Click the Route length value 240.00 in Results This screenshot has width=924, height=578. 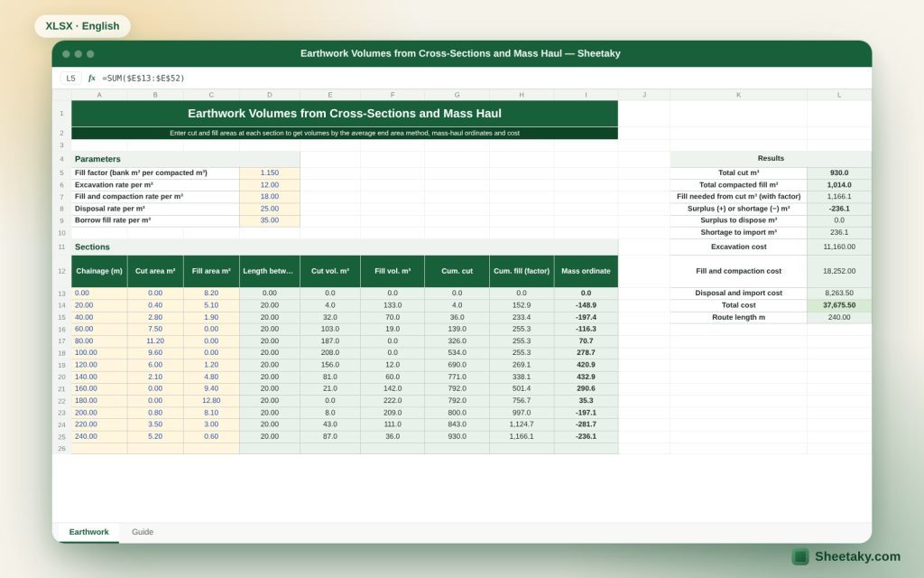(x=839, y=317)
